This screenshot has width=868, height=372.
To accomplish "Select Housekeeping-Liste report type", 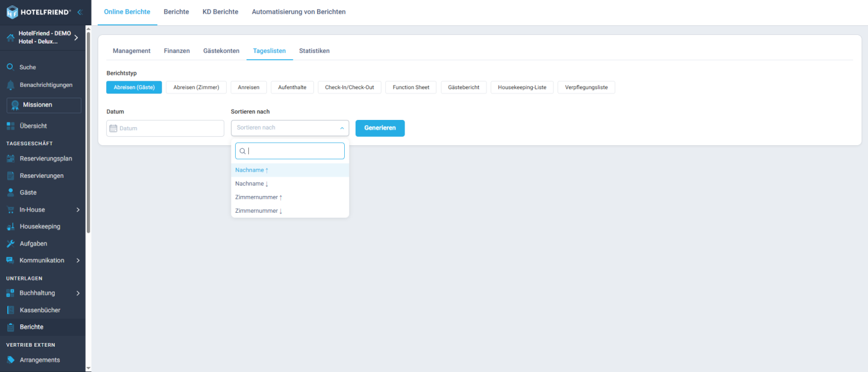I will pyautogui.click(x=522, y=87).
